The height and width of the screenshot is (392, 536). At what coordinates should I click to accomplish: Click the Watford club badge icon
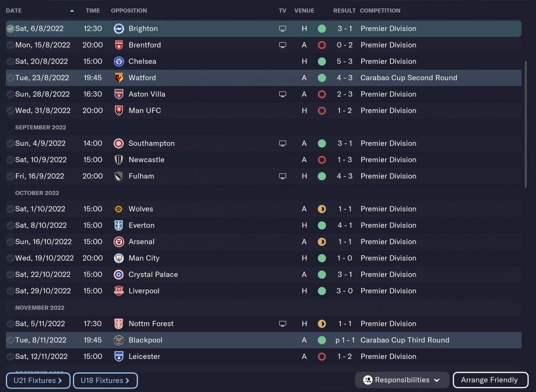[x=119, y=78]
